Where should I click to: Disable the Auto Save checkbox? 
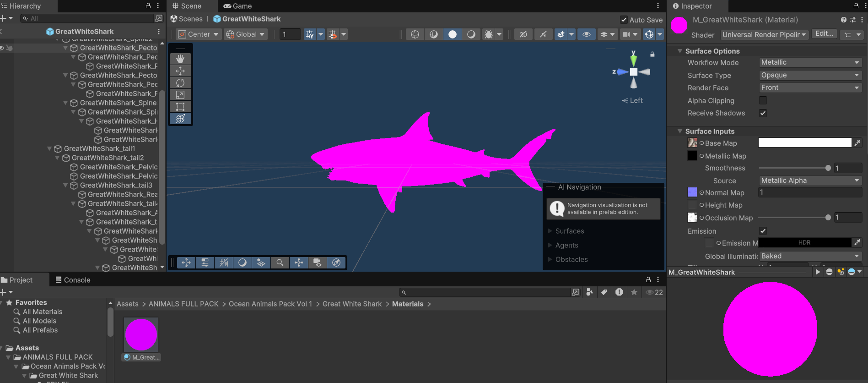624,20
